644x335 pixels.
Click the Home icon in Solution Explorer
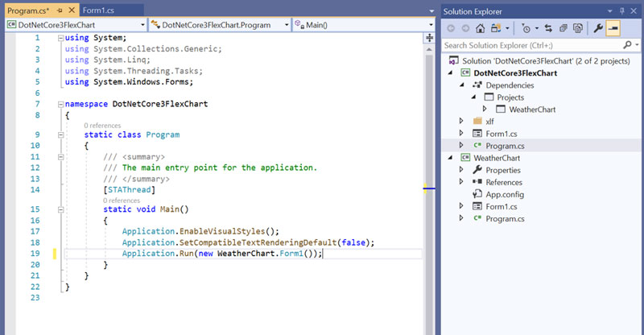click(x=480, y=28)
